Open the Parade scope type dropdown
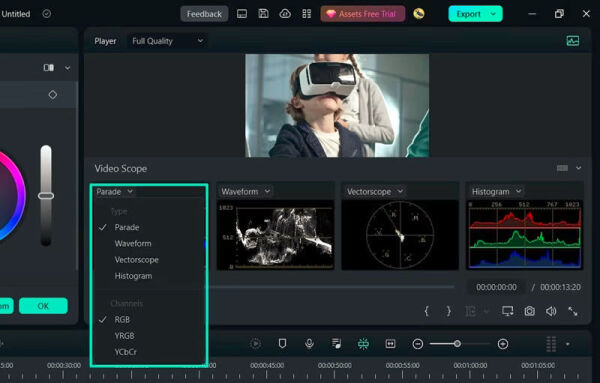 click(114, 191)
